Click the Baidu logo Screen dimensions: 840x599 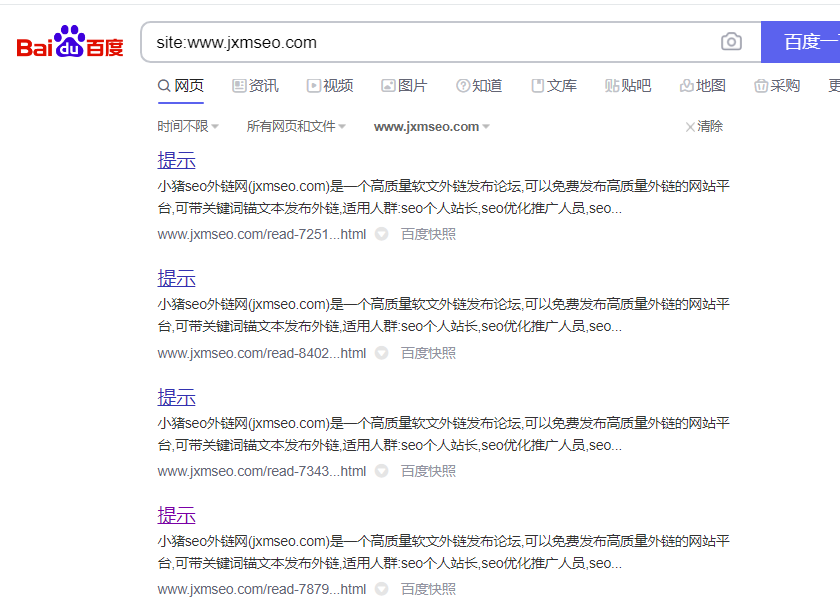pyautogui.click(x=70, y=42)
